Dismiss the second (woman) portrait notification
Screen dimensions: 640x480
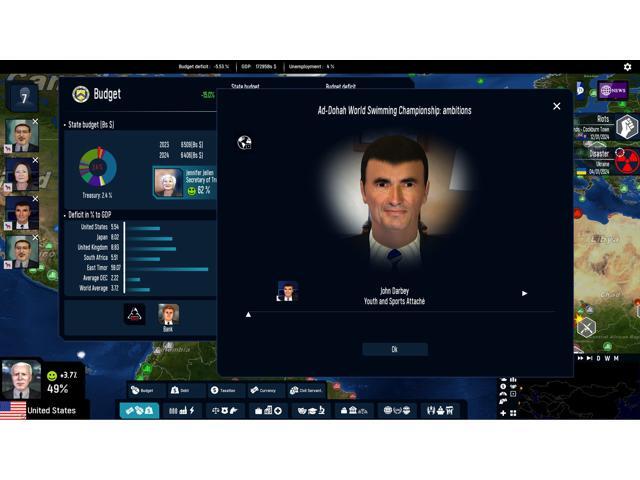[x=35, y=160]
